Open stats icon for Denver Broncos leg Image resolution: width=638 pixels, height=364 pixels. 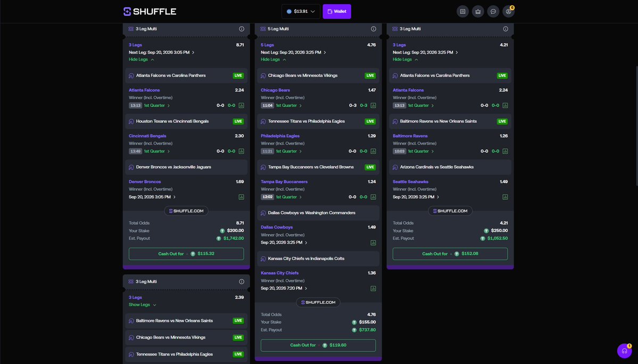pyautogui.click(x=241, y=197)
